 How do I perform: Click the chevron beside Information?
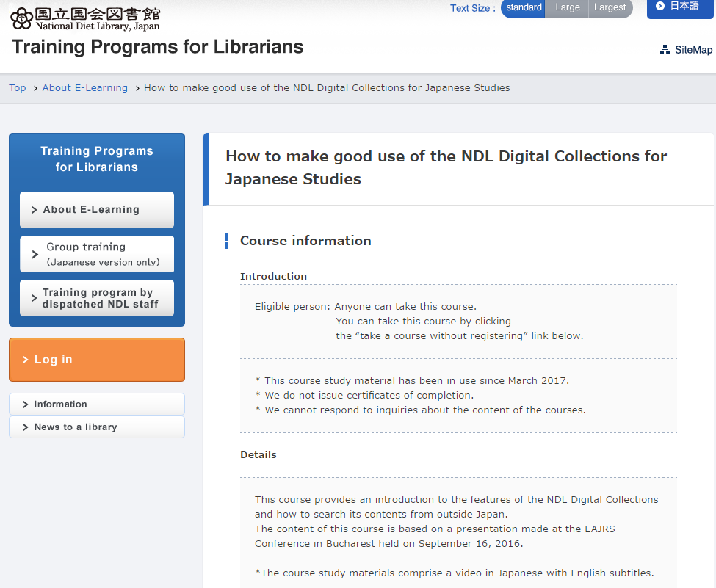tap(25, 404)
